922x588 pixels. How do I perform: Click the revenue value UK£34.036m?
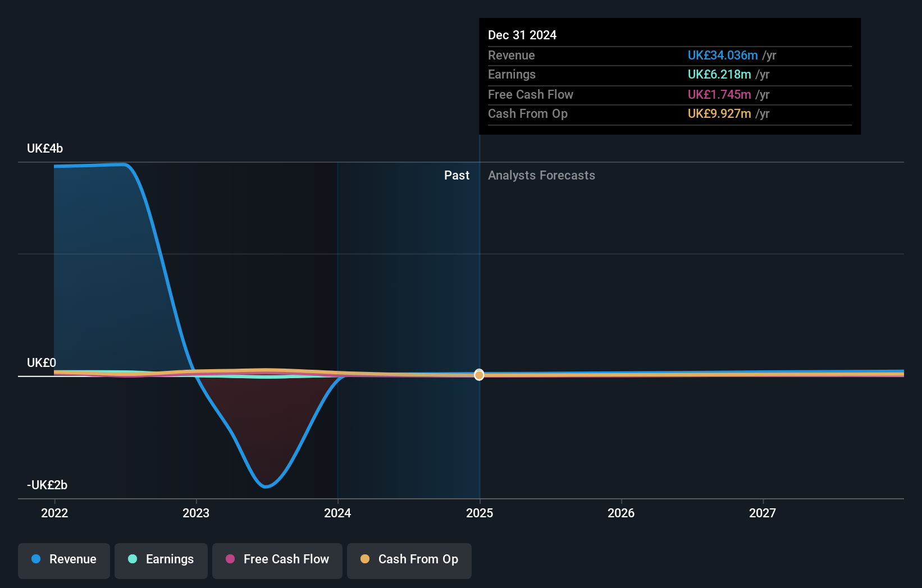pyautogui.click(x=723, y=56)
